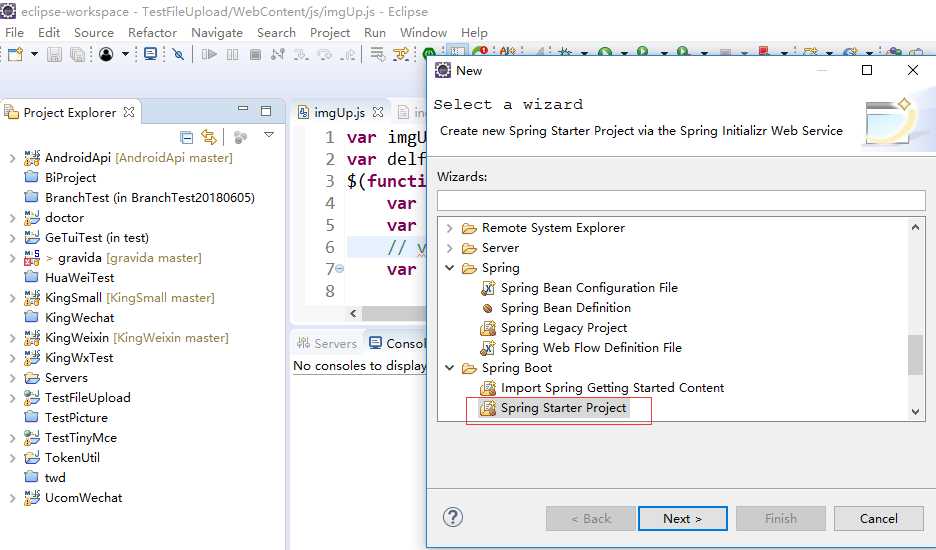
Task: Click the Step Into toolbar icon
Action: 301,54
